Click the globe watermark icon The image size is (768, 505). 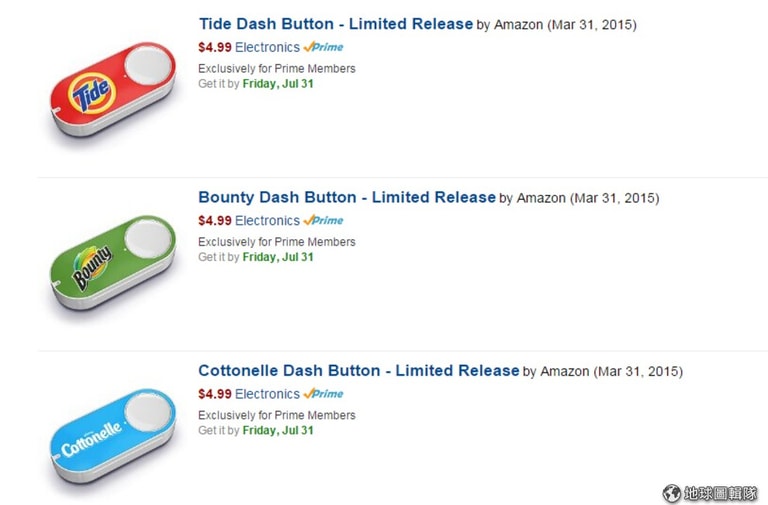(x=672, y=493)
